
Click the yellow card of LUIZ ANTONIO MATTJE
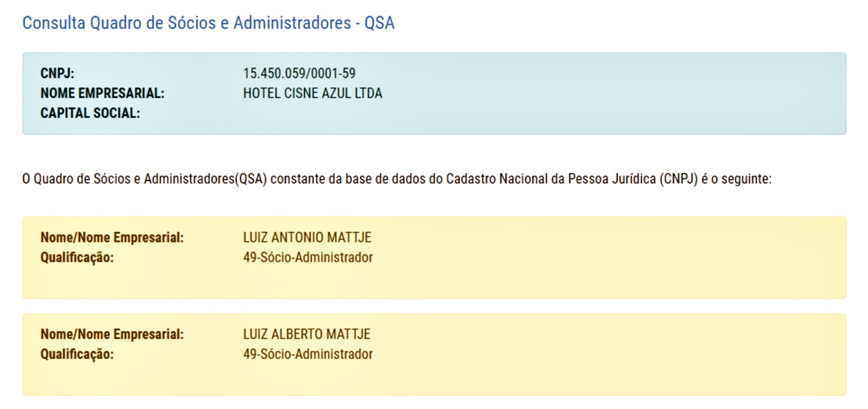coord(434,258)
